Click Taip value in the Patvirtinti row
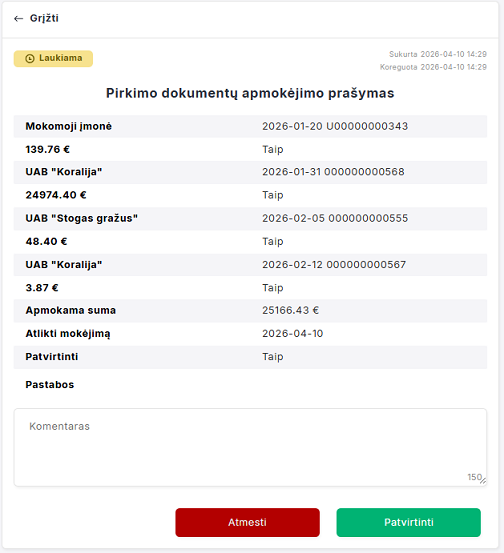This screenshot has height=553, width=504. 273,357
